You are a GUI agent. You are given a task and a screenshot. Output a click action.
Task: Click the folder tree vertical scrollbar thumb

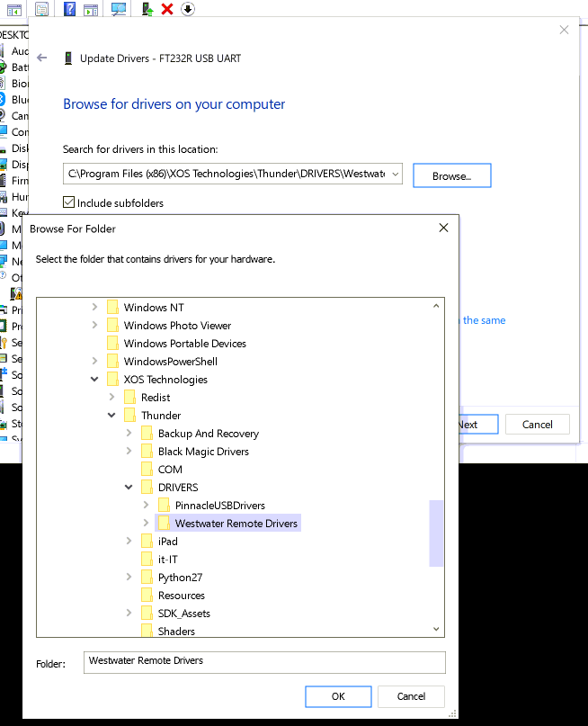tap(437, 533)
